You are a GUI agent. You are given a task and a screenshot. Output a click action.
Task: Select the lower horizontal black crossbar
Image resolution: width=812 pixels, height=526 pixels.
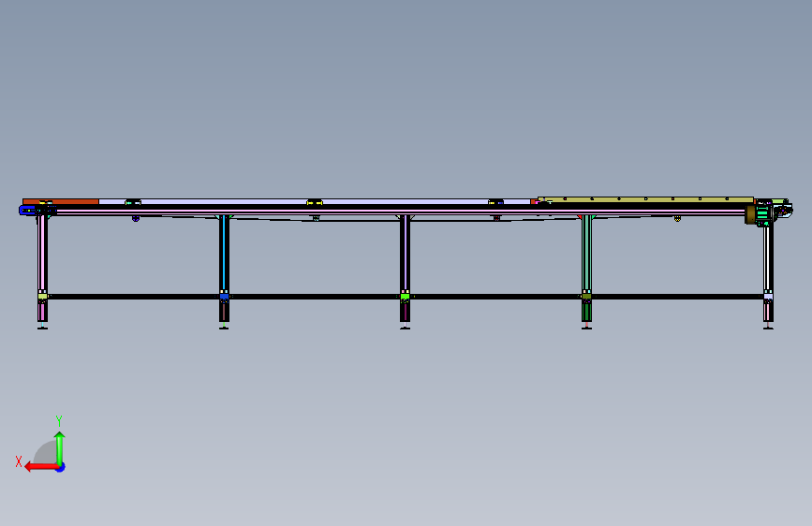[x=405, y=297]
